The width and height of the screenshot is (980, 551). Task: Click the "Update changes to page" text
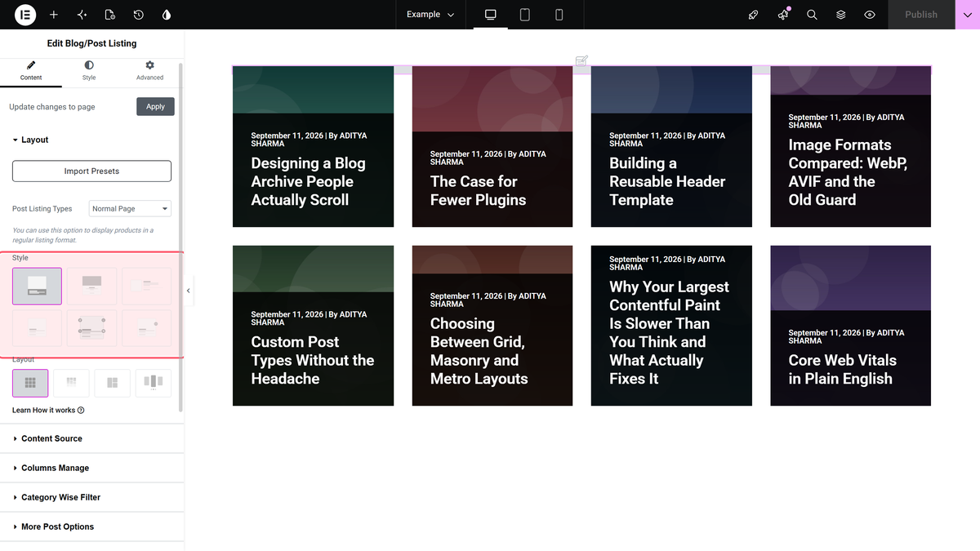pyautogui.click(x=52, y=107)
